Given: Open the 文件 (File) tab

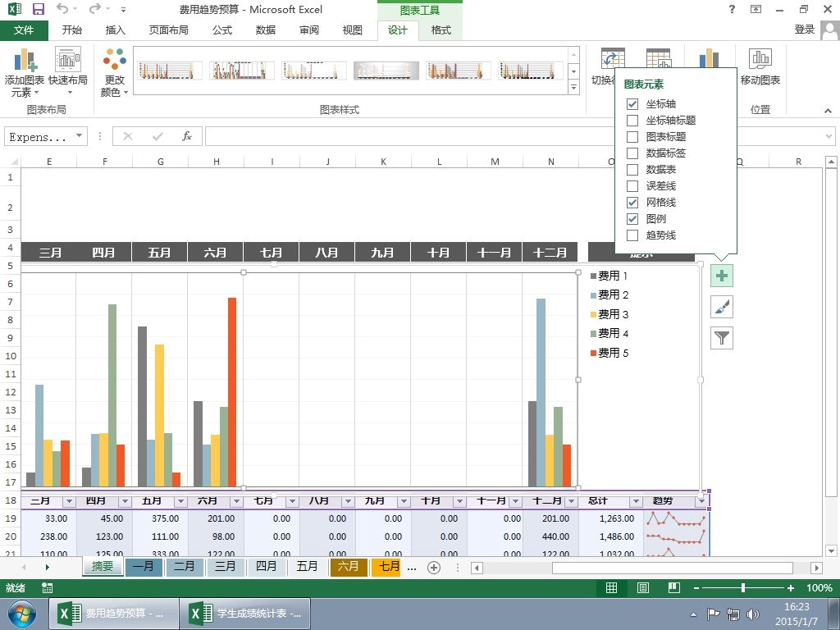Looking at the screenshot, I should point(24,30).
